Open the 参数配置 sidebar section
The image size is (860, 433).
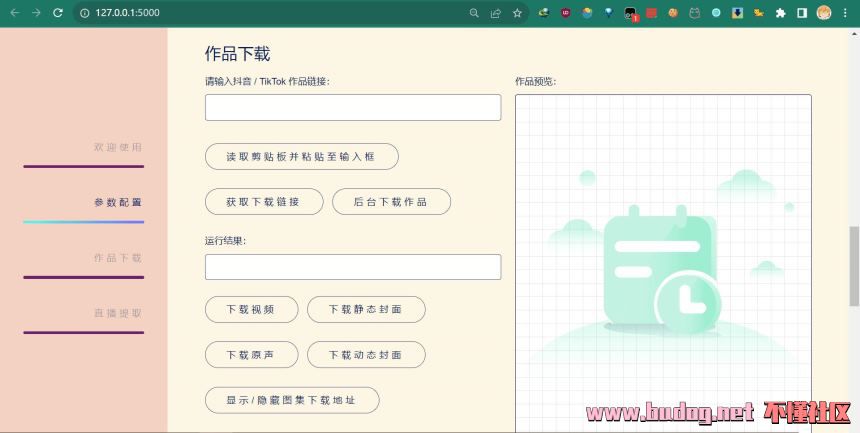(x=117, y=203)
